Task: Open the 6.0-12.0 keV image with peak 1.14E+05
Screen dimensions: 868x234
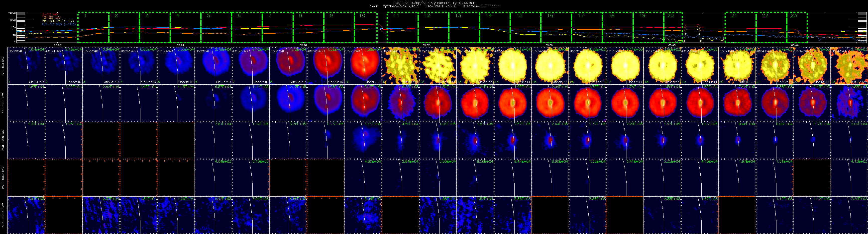Action: pyautogui.click(x=251, y=103)
